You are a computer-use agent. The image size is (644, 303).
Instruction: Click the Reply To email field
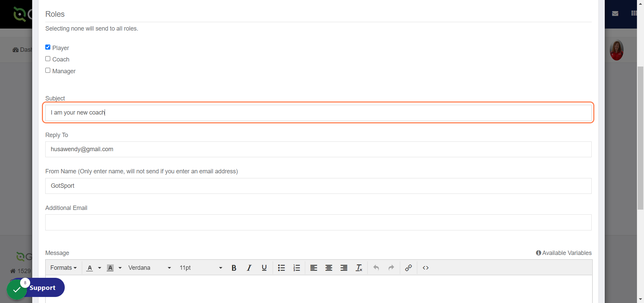(x=318, y=149)
